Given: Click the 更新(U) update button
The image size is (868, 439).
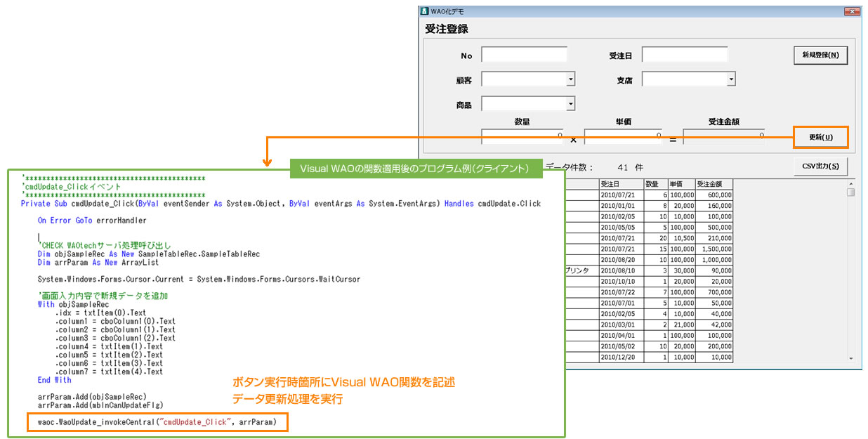Looking at the screenshot, I should tap(820, 138).
